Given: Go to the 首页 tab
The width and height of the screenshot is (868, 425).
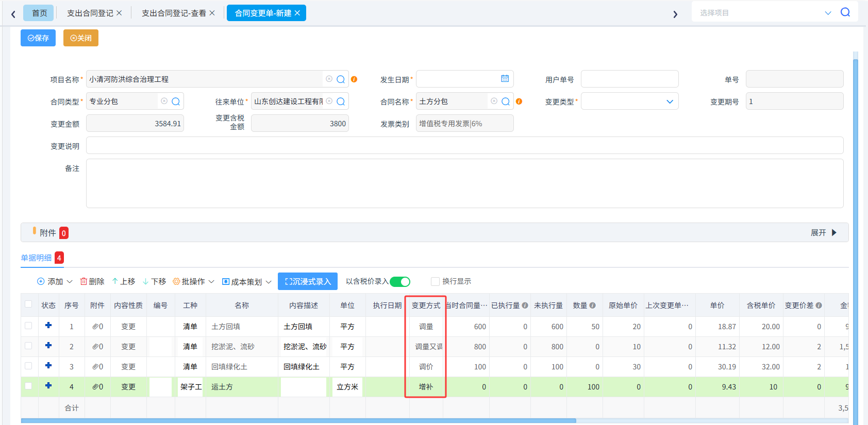Looking at the screenshot, I should click(x=39, y=13).
